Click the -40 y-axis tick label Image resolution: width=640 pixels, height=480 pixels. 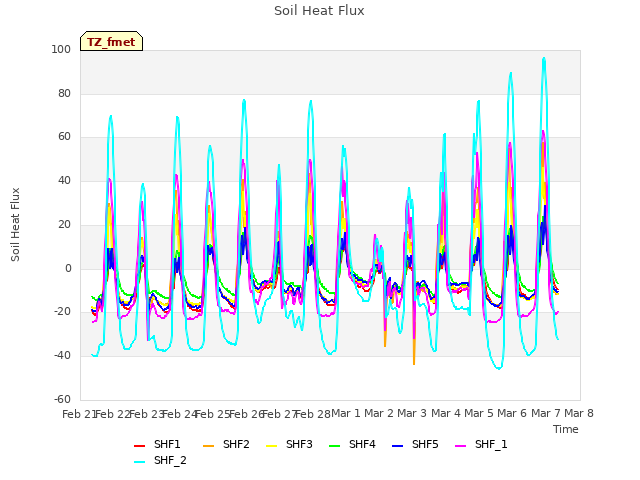62,356
